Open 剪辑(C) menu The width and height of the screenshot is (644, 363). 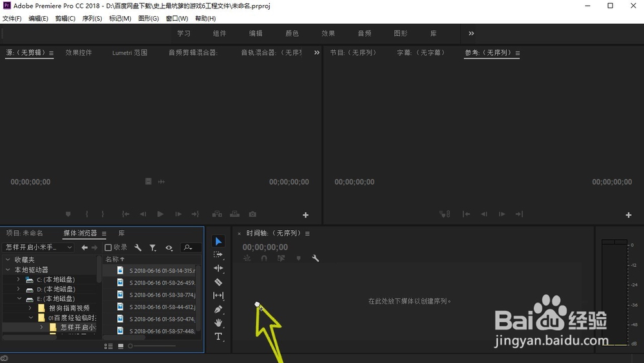coord(65,19)
